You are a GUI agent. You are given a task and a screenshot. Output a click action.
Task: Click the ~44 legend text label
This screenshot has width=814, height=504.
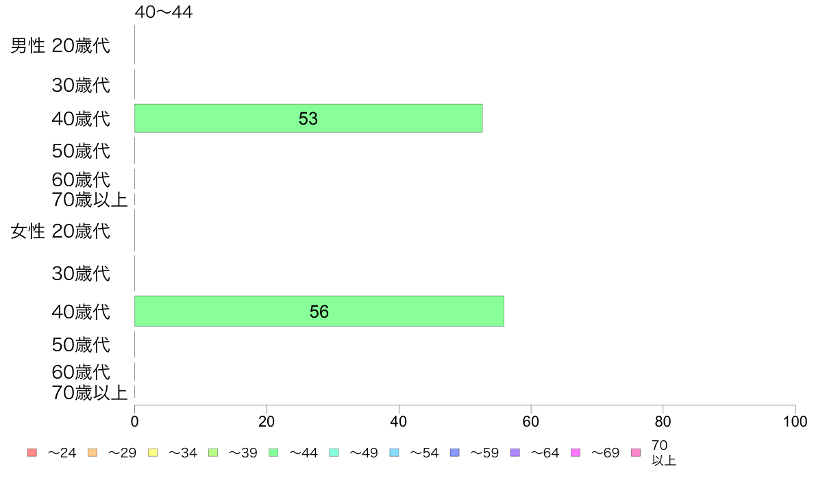pyautogui.click(x=303, y=453)
